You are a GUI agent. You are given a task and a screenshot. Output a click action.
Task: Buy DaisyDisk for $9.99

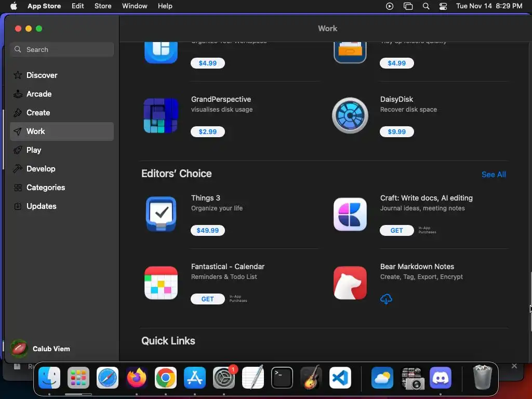click(x=396, y=131)
